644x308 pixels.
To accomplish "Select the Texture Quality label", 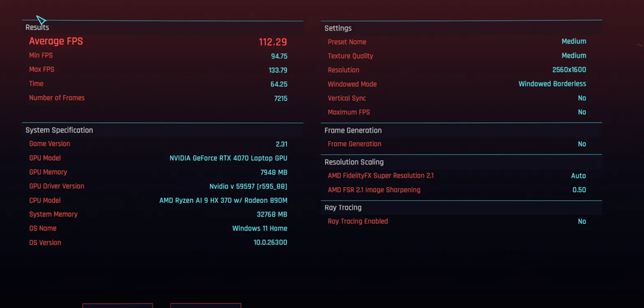I will click(x=350, y=56).
